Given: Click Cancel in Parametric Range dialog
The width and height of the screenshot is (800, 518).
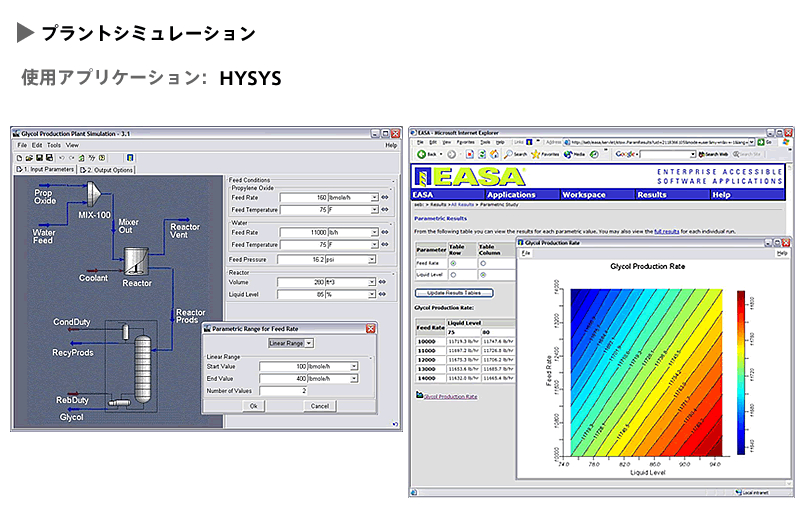Looking at the screenshot, I should click(320, 406).
